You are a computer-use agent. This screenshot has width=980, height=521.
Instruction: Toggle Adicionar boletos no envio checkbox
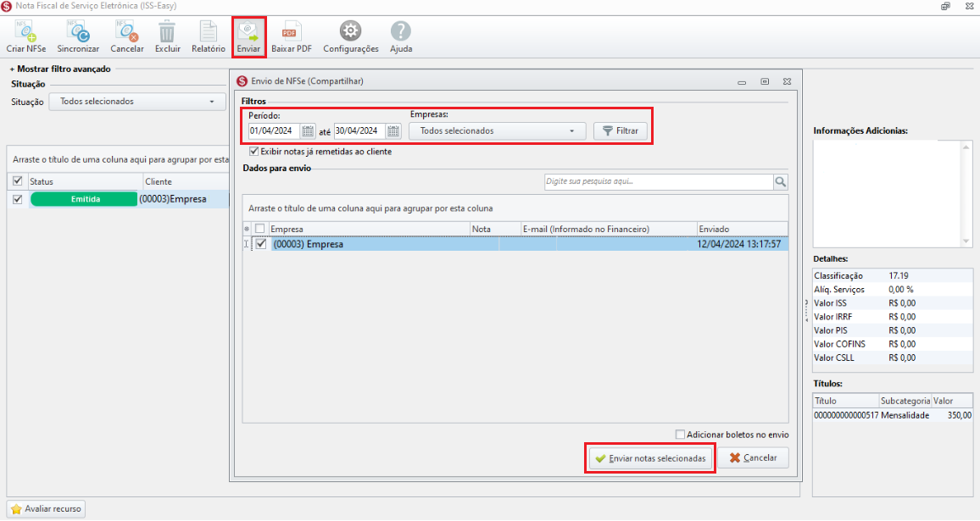point(680,434)
